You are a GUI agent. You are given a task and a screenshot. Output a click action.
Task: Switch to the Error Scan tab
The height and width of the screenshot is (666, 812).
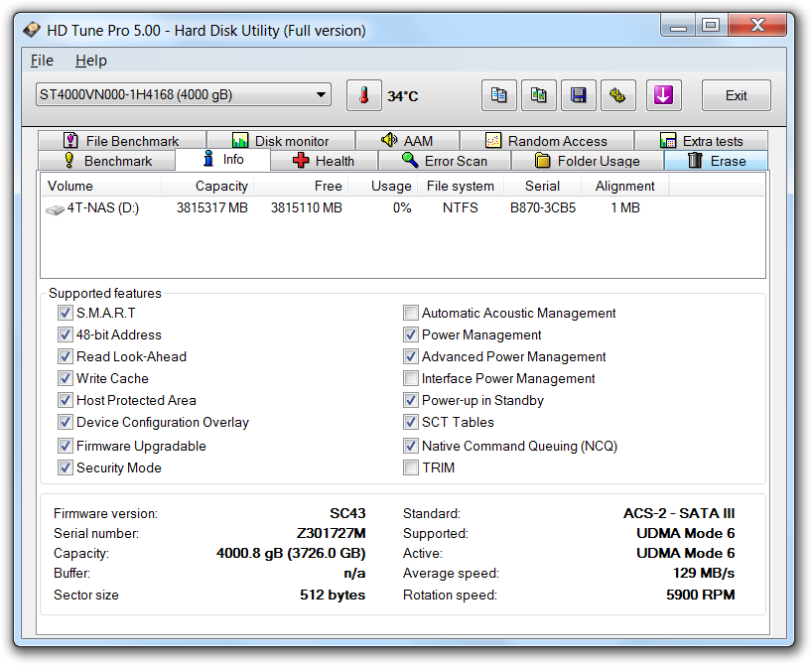click(444, 161)
